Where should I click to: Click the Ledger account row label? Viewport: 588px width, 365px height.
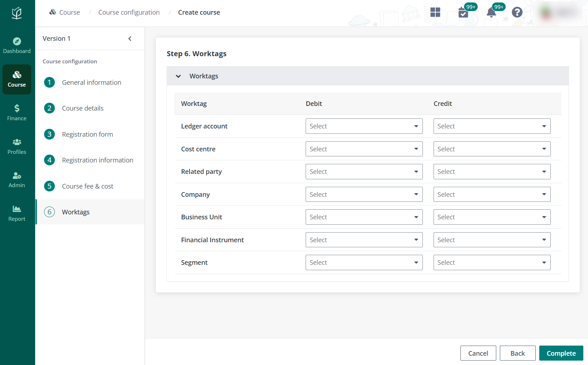(204, 126)
